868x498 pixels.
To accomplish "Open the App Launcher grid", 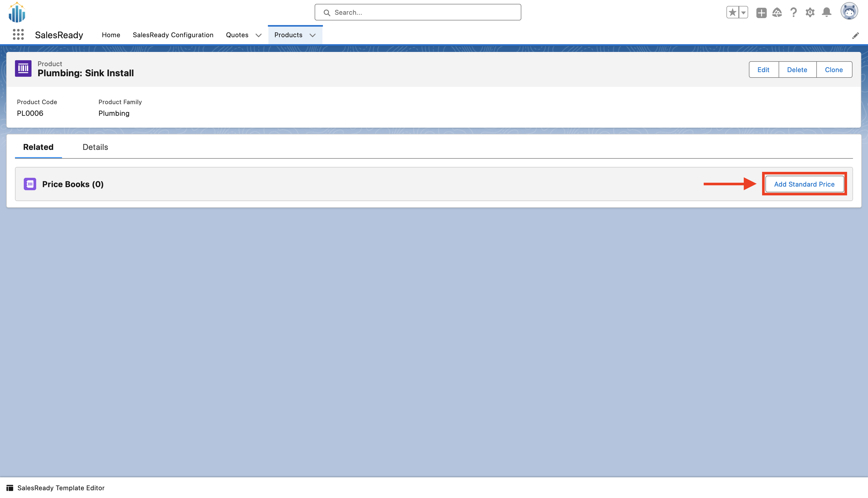I will (18, 34).
